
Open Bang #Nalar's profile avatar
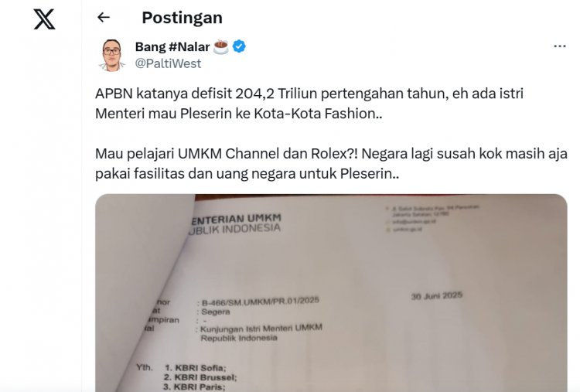tap(111, 55)
